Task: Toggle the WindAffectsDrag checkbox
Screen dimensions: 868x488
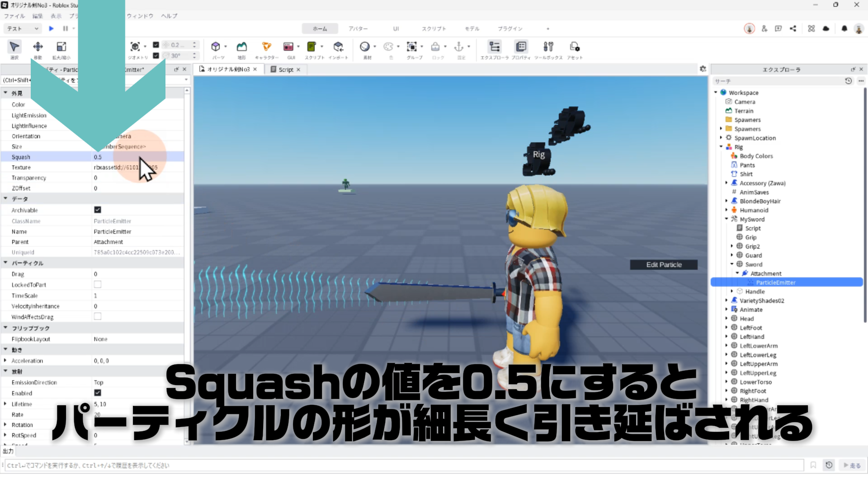Action: 97,317
